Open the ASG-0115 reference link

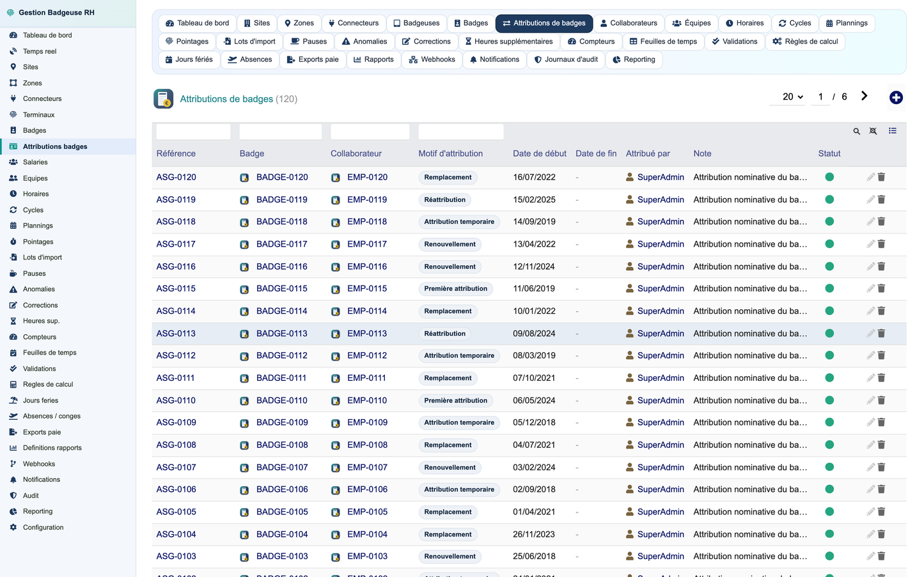click(176, 289)
